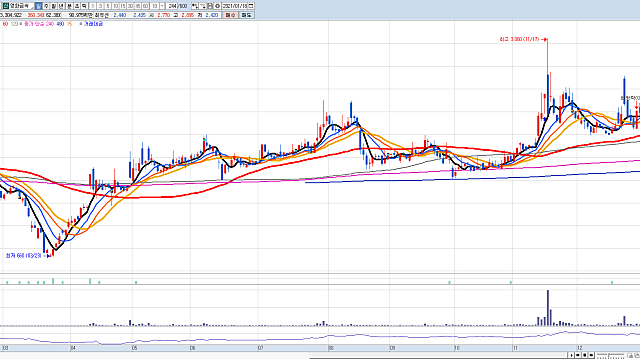Click the month 04 label on time axis

tap(73, 348)
